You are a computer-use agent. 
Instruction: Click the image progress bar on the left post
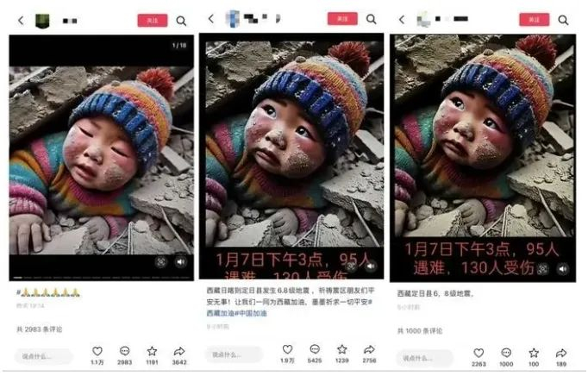coord(101,278)
